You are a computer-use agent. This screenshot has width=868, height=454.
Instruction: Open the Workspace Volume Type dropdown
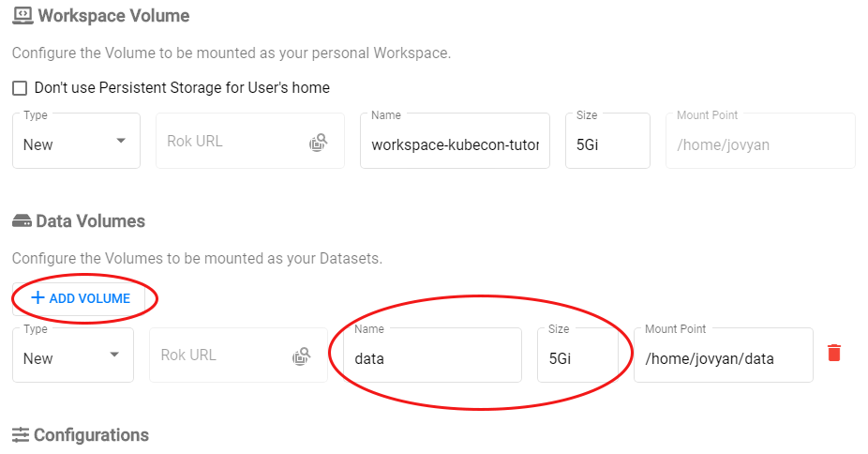click(x=76, y=143)
